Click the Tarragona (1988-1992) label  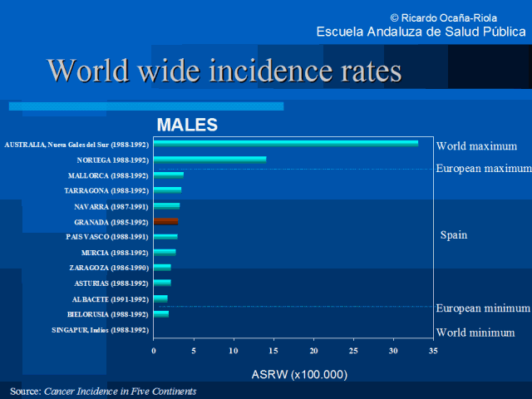click(106, 190)
